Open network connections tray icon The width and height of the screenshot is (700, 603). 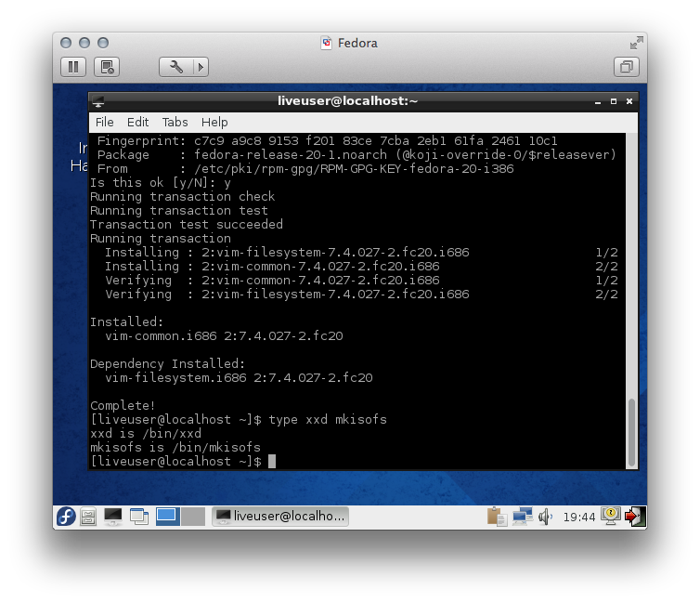tap(523, 517)
